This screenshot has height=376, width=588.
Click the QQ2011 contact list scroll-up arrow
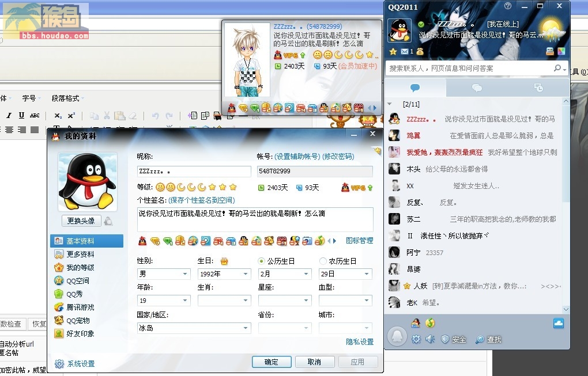566,101
